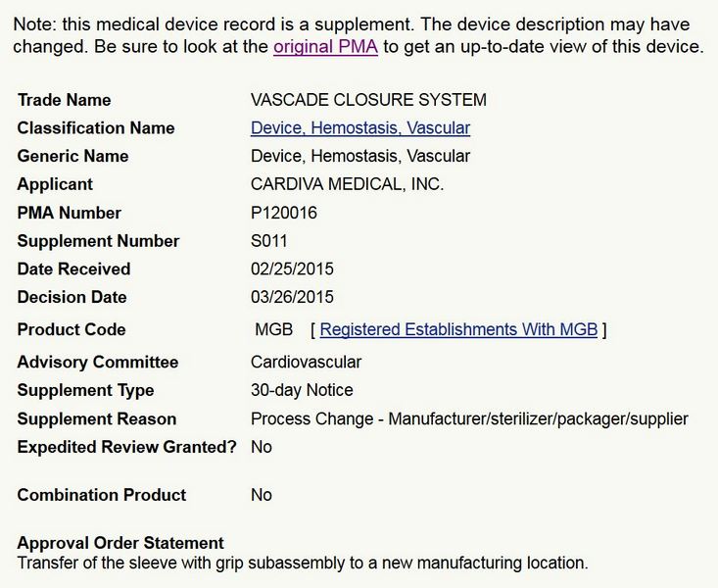The width and height of the screenshot is (718, 588).
Task: Select the PMA number P120016
Action: [x=284, y=213]
